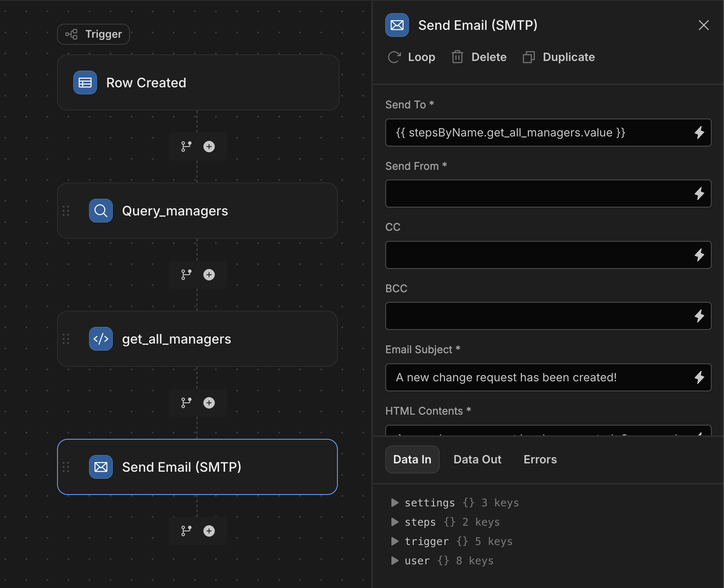Grab the Send Email (SMTP) drag handle
The width and height of the screenshot is (724, 588).
pos(66,467)
